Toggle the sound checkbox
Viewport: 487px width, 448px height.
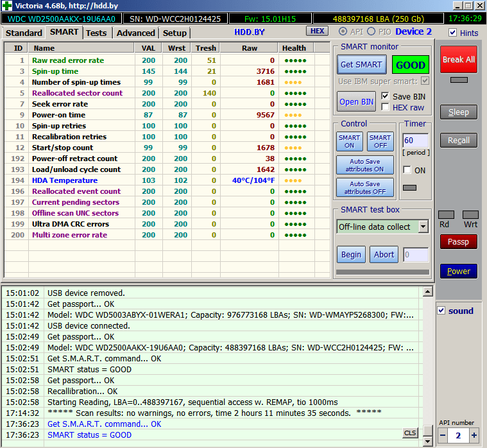point(441,311)
